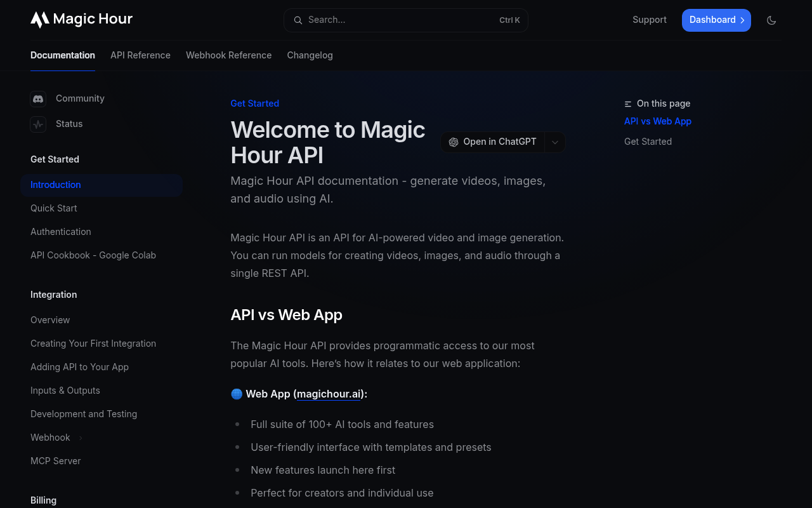Switch to the API Reference tab
Viewport: 812px width, 508px height.
point(140,55)
